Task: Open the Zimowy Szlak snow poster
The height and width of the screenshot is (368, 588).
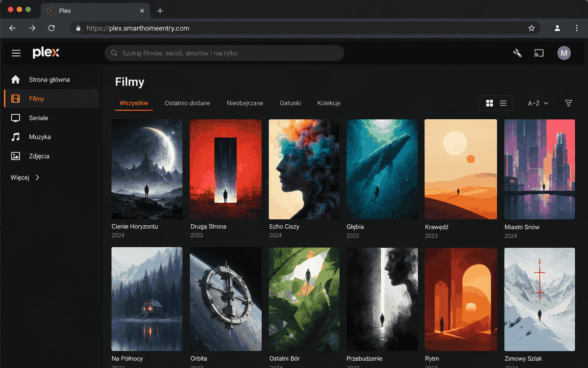Action: click(539, 299)
